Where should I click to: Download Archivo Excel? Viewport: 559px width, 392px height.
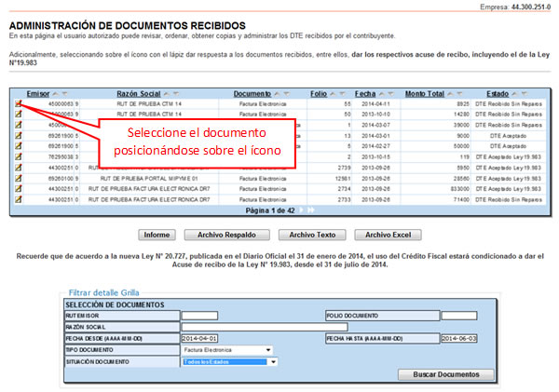(x=388, y=235)
